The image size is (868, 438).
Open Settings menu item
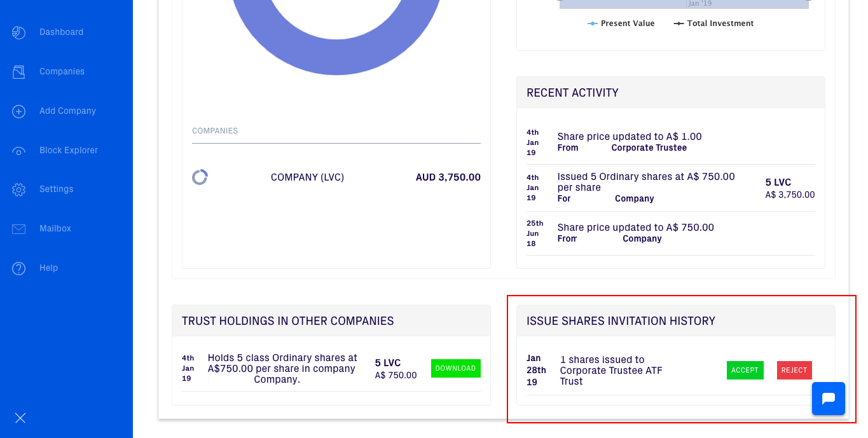point(57,189)
